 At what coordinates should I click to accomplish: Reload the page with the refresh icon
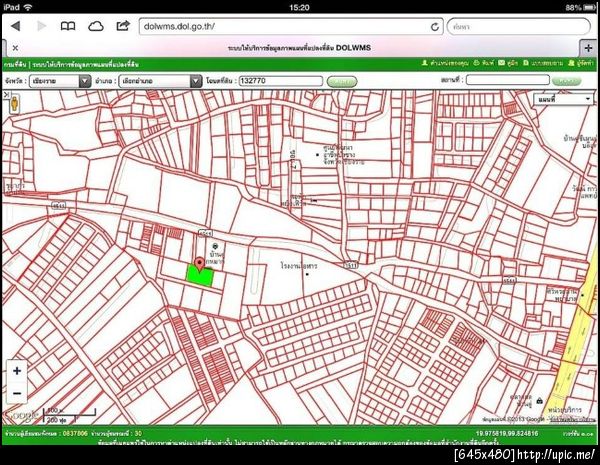[x=435, y=27]
